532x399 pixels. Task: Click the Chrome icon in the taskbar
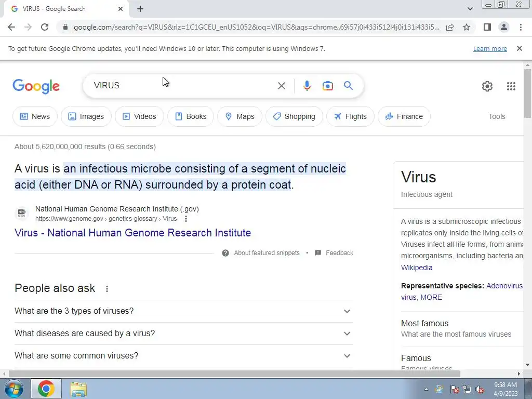(46, 389)
